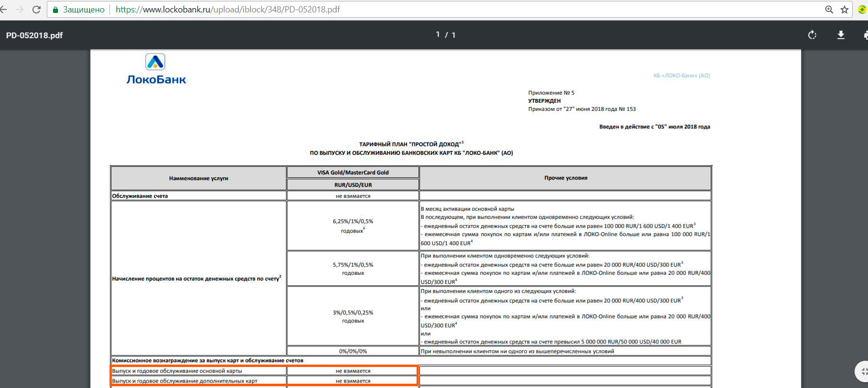This screenshot has height=388, width=868.
Task: Click the ЛокоБанк logo in the document
Action: 156,69
